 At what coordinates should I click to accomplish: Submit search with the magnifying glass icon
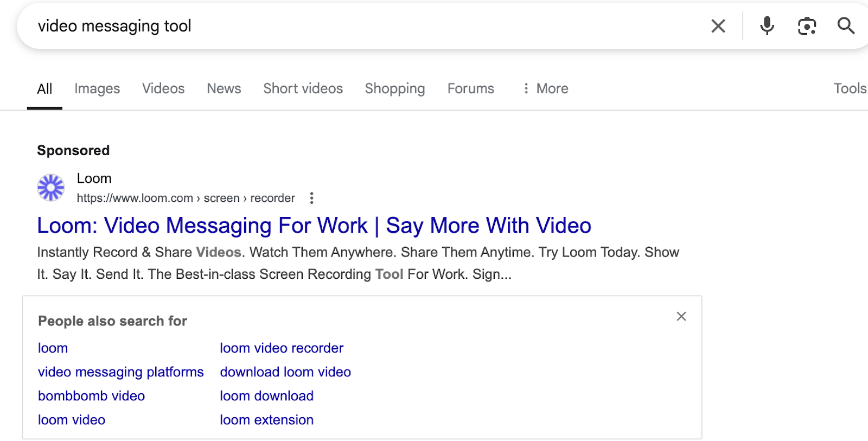(846, 25)
